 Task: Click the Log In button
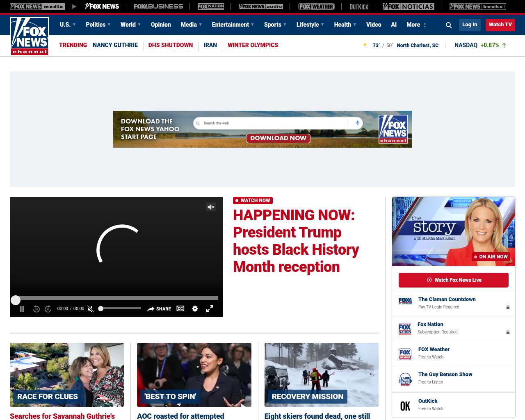470,25
